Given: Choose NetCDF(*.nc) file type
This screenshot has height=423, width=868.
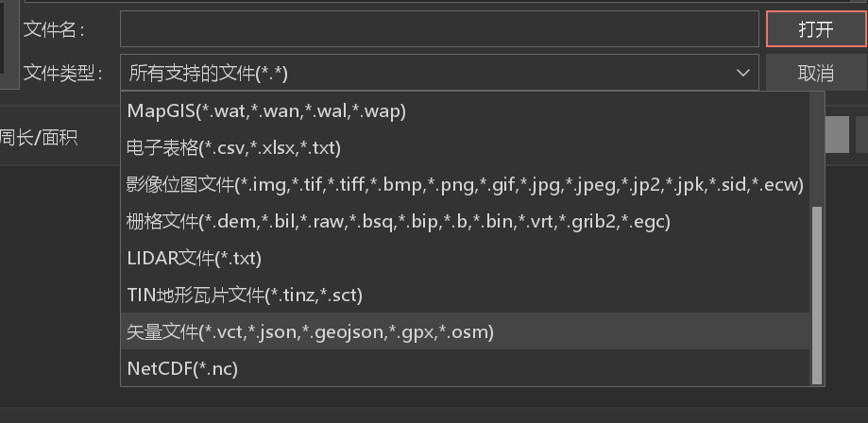Looking at the screenshot, I should 465,369.
